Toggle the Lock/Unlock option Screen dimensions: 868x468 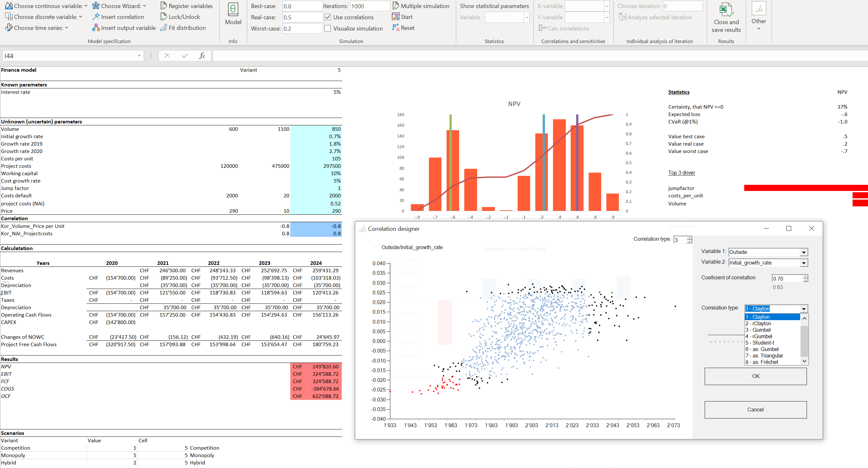[x=181, y=16]
